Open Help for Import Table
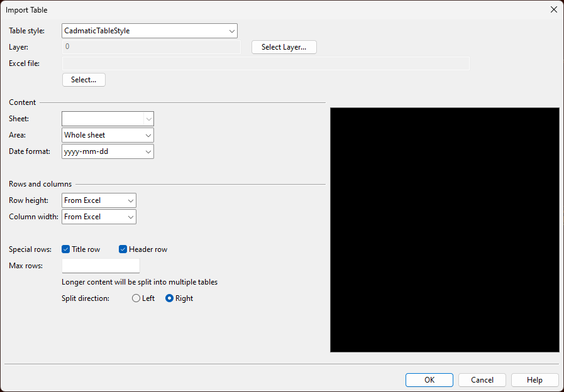 (x=535, y=380)
